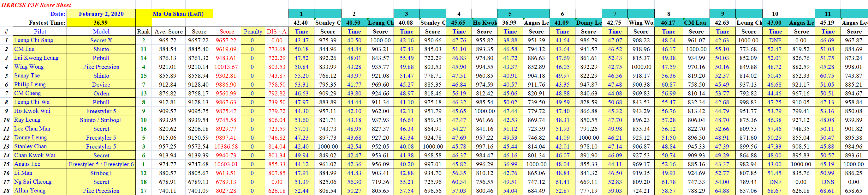Click the value beside the Fastest Time label
Image resolution: width=868 pixels, height=195 pixels.
(100, 23)
